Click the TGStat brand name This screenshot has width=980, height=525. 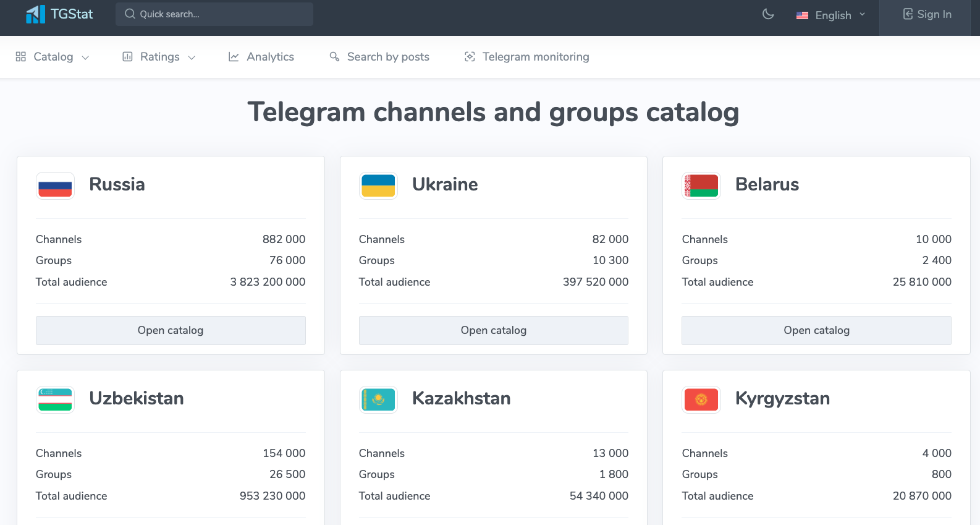[x=72, y=14]
